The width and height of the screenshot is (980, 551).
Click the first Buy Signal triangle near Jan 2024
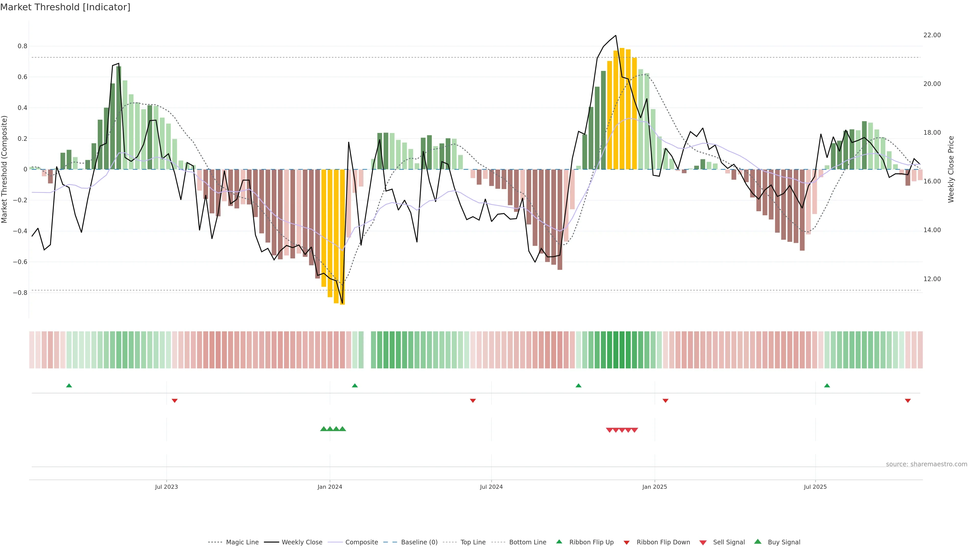324,429
